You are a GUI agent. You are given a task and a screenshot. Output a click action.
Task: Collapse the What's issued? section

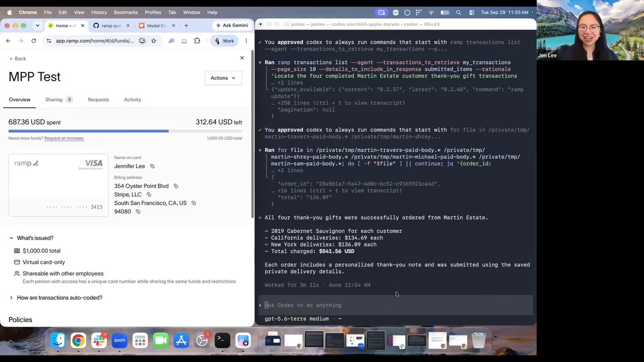pyautogui.click(x=31, y=238)
